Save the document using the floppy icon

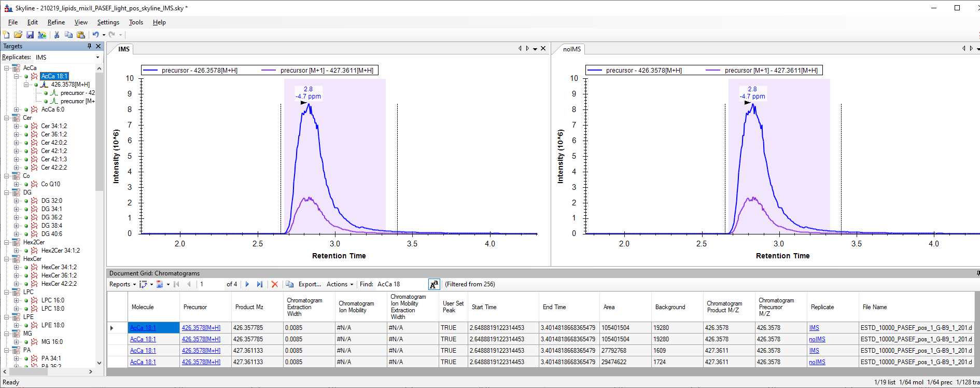coord(30,35)
